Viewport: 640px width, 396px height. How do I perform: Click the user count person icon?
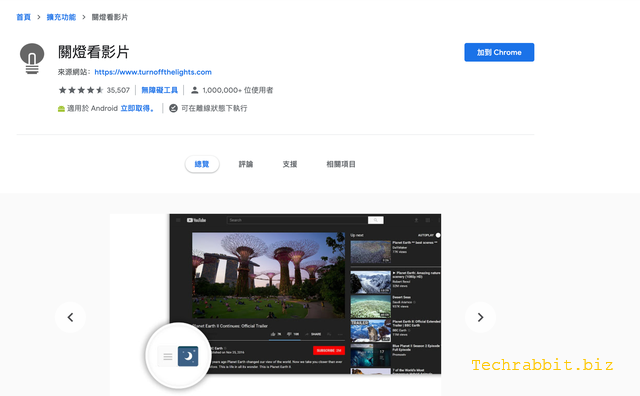pyautogui.click(x=195, y=90)
